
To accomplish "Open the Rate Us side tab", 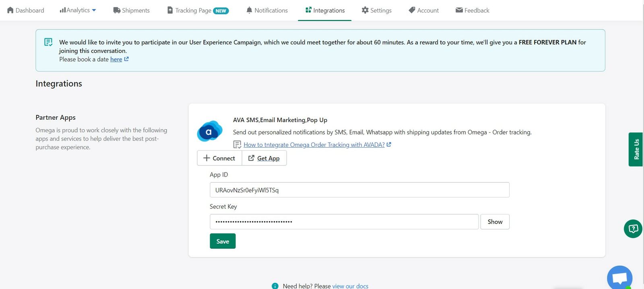I will [x=636, y=149].
